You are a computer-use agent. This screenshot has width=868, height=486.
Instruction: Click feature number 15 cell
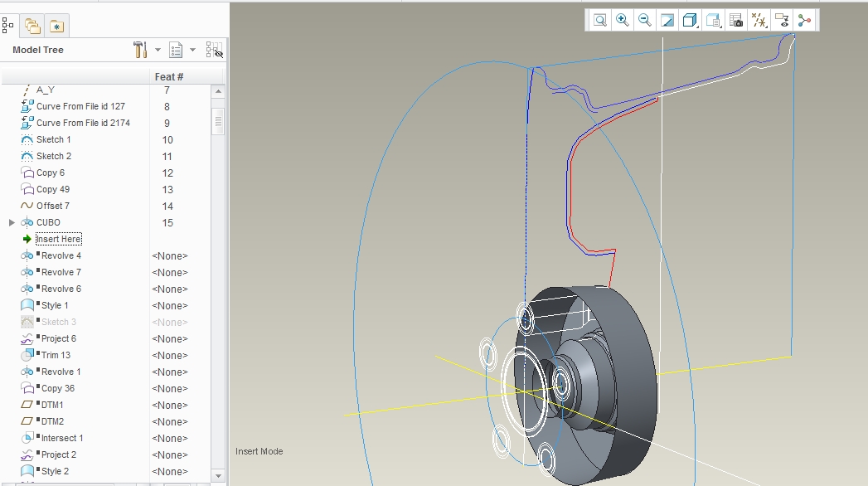pos(167,222)
